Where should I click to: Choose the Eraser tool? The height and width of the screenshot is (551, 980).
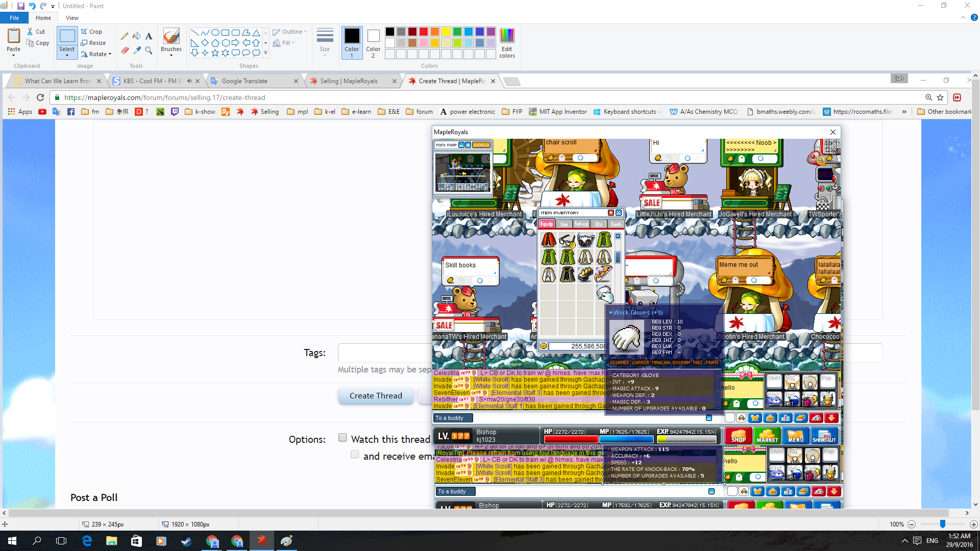[x=125, y=50]
